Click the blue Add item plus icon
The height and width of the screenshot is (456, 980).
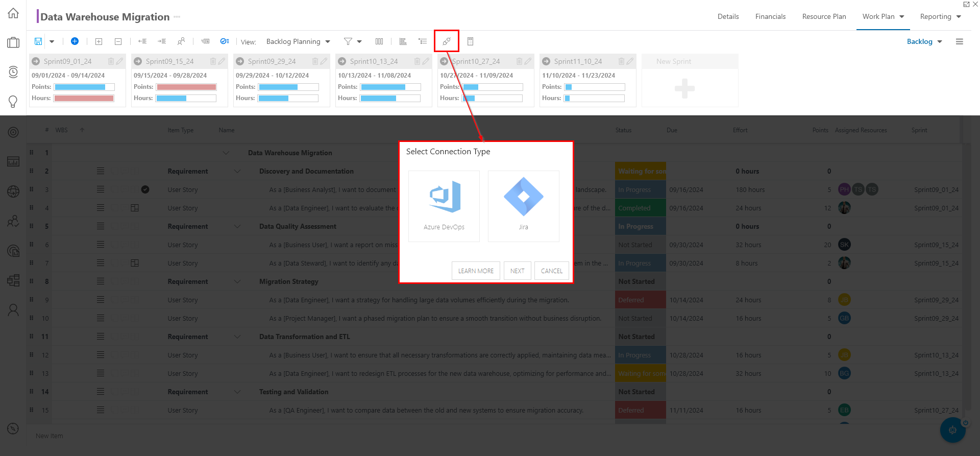point(75,41)
